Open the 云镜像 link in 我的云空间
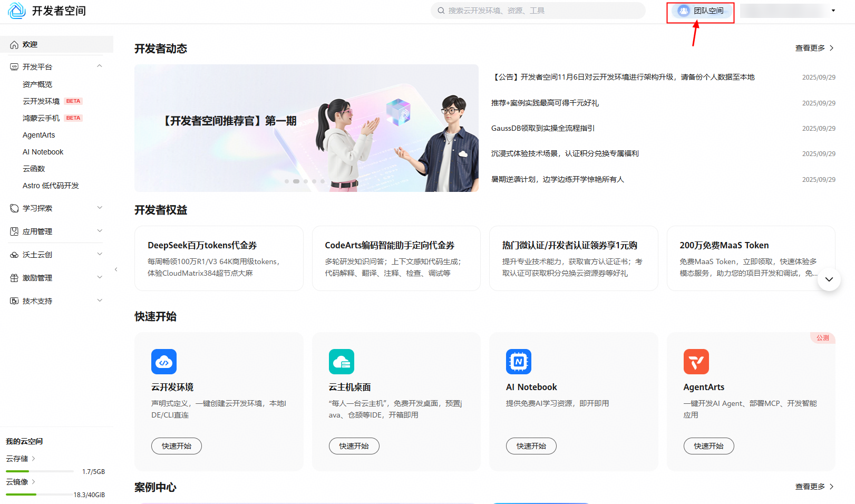The image size is (855, 504). pos(21,482)
